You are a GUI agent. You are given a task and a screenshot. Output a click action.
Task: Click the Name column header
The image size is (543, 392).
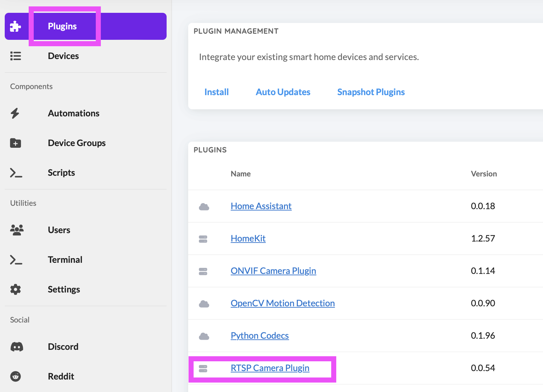click(240, 174)
